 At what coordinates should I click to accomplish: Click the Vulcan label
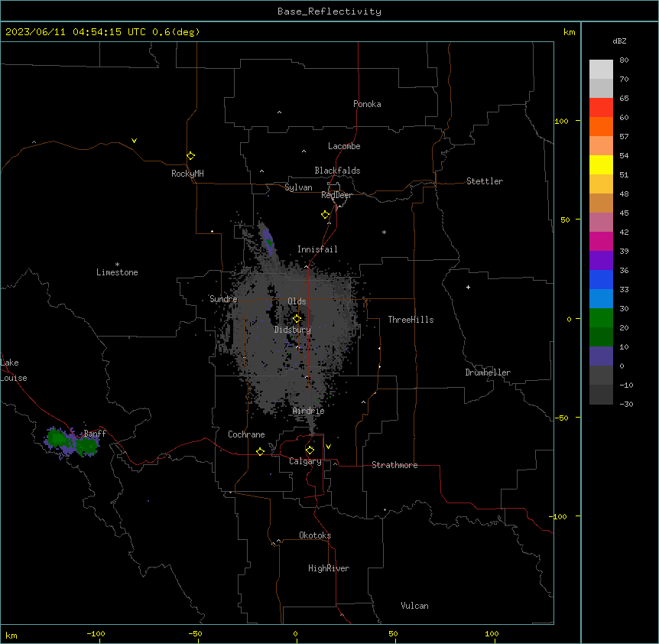(x=415, y=606)
